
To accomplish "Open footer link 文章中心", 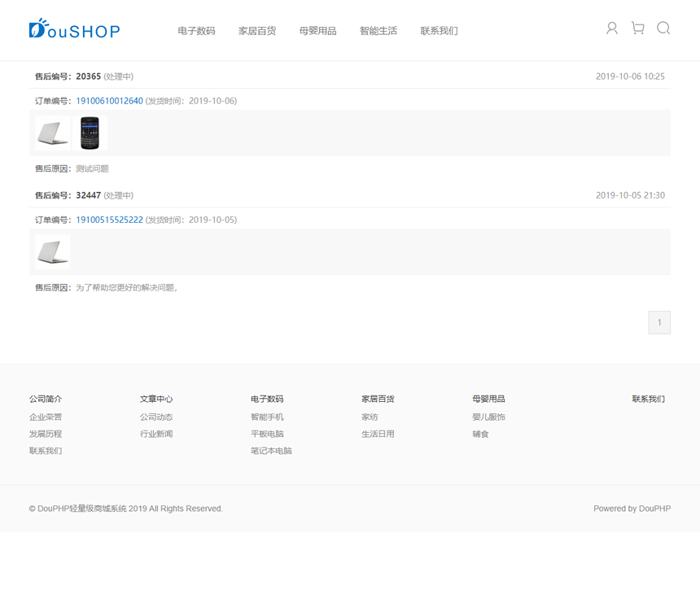I will pos(156,399).
